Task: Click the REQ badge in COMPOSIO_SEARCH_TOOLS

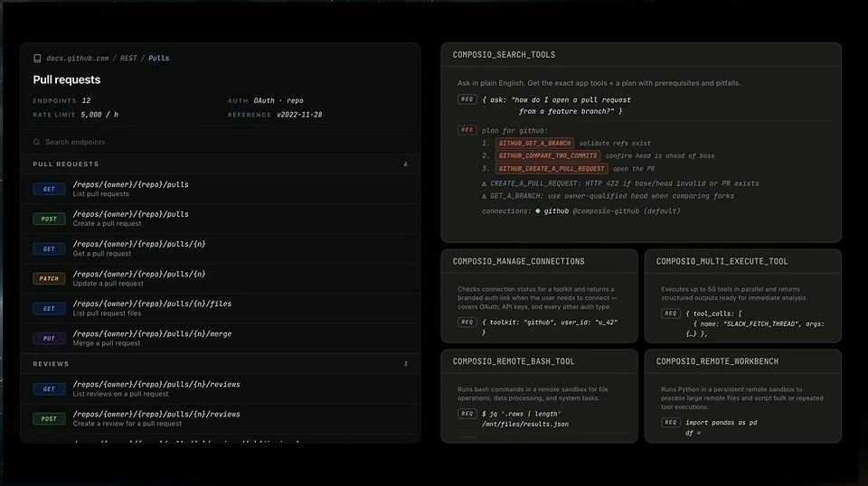Action: point(467,99)
